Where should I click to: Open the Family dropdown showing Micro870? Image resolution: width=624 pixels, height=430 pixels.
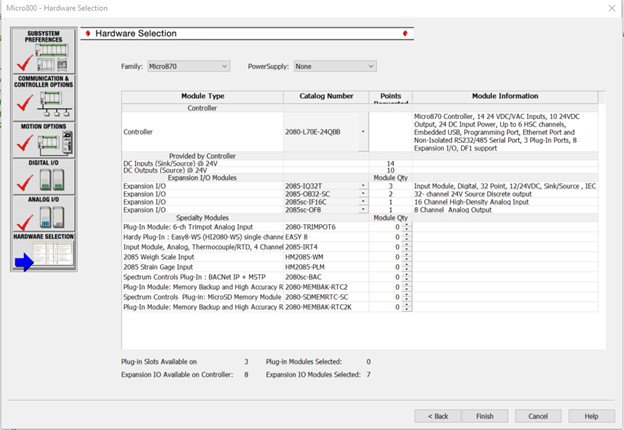[189, 66]
